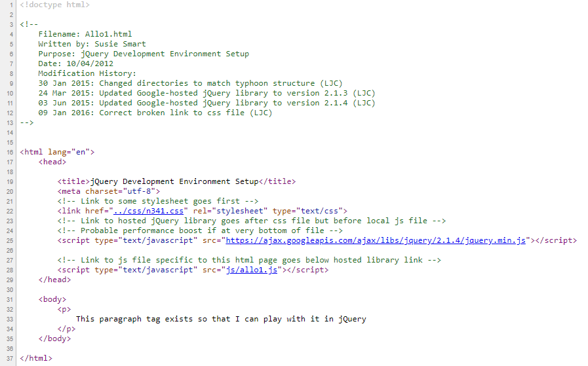This screenshot has width=588, height=366.
Task: Click the rel="stylesheet" attribute on line 22
Action: 230,211
